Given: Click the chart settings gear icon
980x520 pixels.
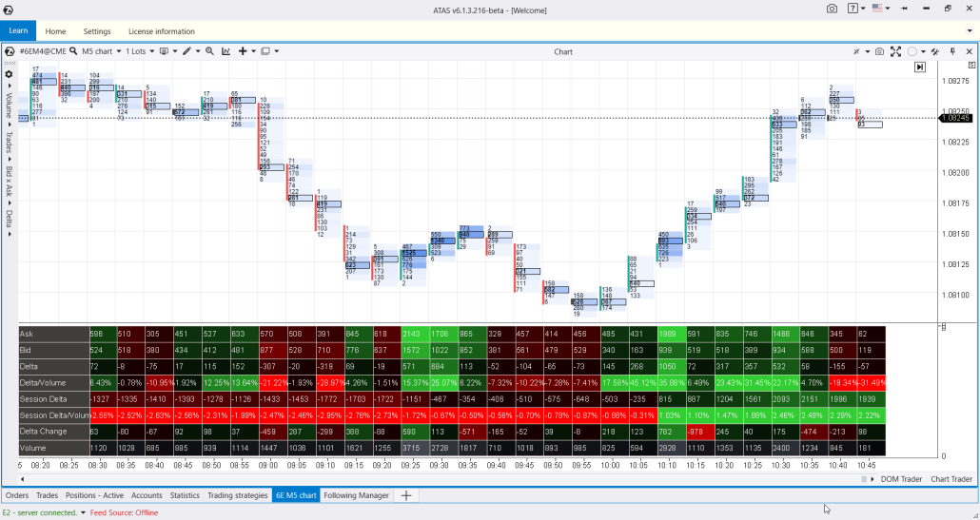Looking at the screenshot, I should click(x=9, y=73).
